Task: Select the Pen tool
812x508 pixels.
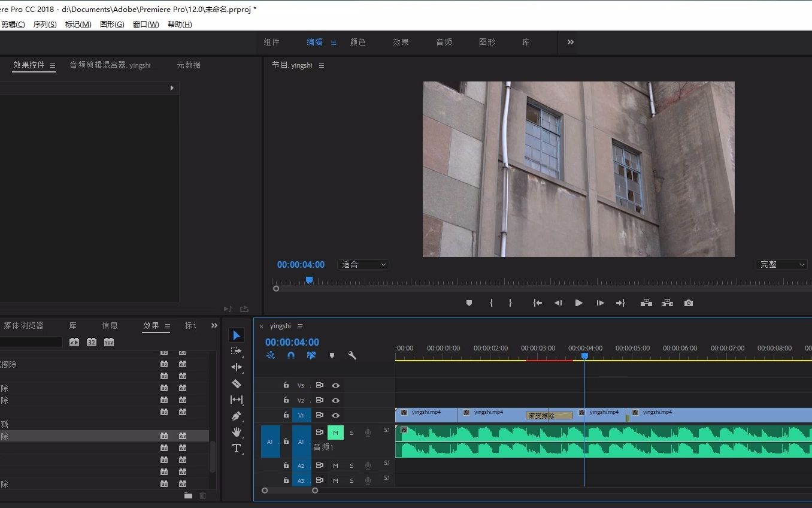Action: [237, 416]
